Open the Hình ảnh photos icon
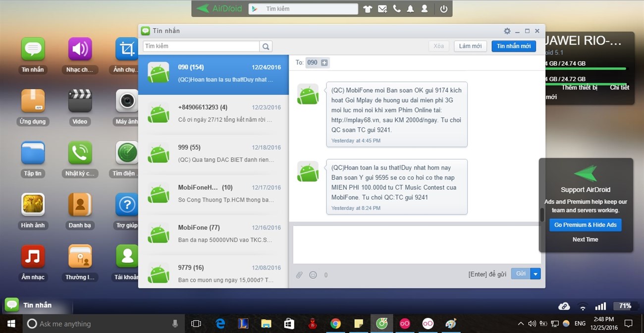 33,205
